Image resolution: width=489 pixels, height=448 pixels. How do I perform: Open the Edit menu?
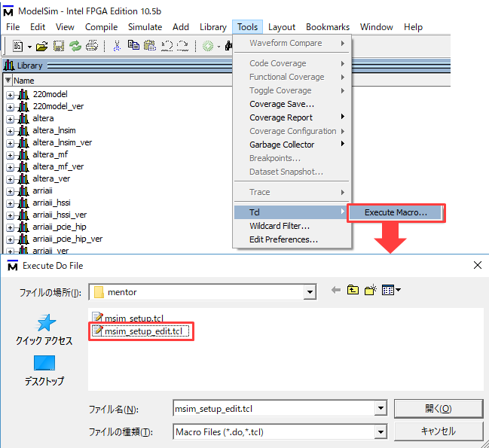(38, 27)
